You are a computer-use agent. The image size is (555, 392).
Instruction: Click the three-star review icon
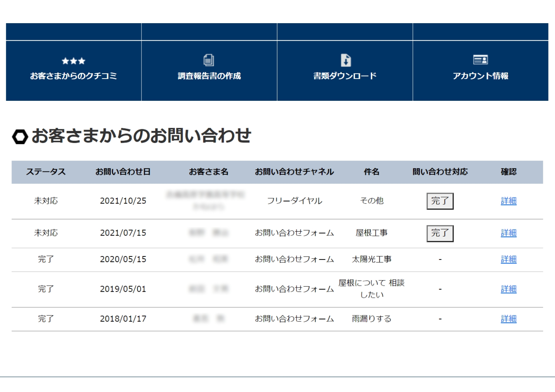pos(73,61)
